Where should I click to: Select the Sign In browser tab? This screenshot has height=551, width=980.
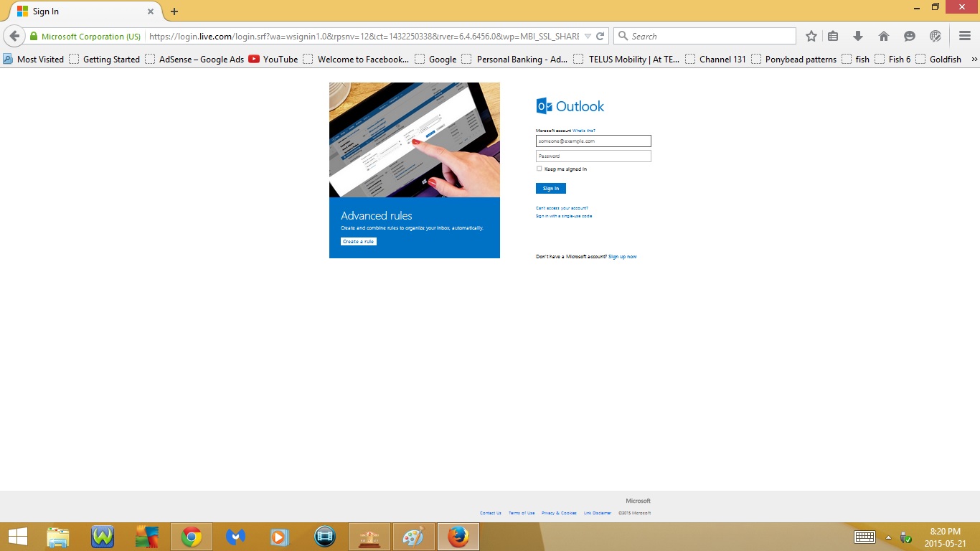click(x=85, y=11)
